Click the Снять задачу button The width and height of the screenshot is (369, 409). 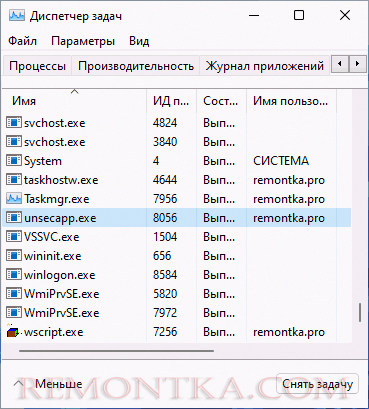[317, 384]
